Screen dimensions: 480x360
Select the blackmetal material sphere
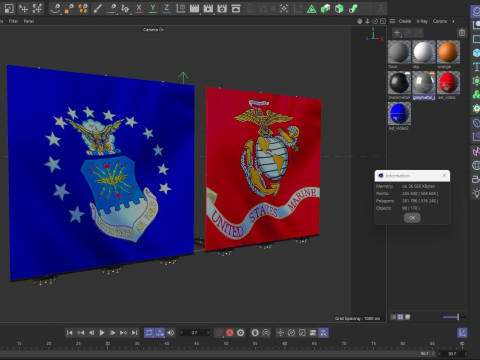(x=399, y=83)
